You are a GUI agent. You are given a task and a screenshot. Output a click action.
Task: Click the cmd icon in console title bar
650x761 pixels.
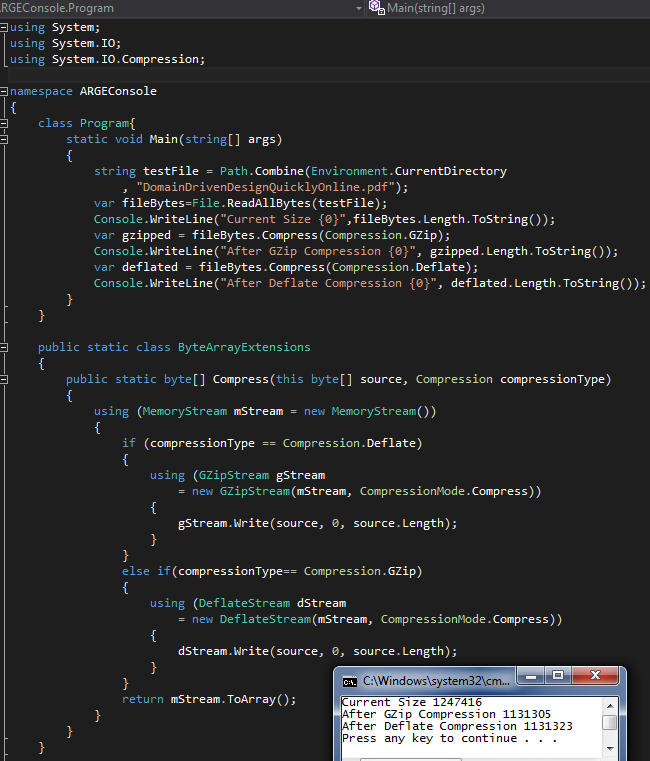coord(349,681)
